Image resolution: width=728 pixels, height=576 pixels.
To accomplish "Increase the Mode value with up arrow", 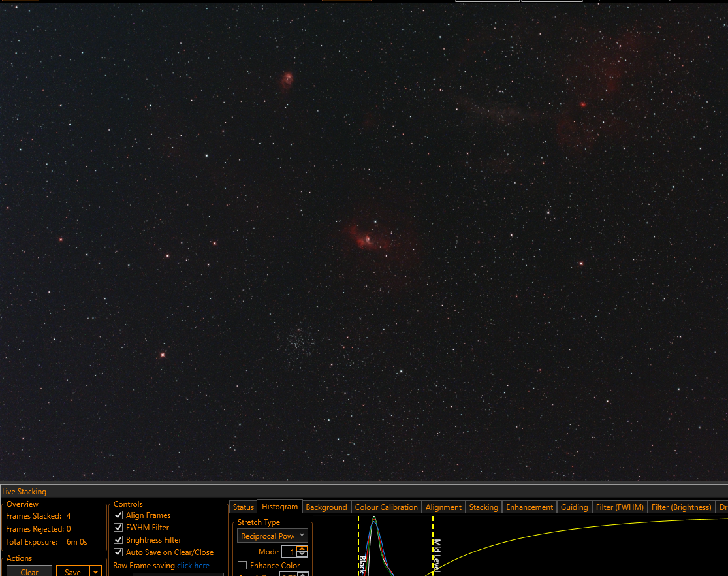I will [x=302, y=549].
